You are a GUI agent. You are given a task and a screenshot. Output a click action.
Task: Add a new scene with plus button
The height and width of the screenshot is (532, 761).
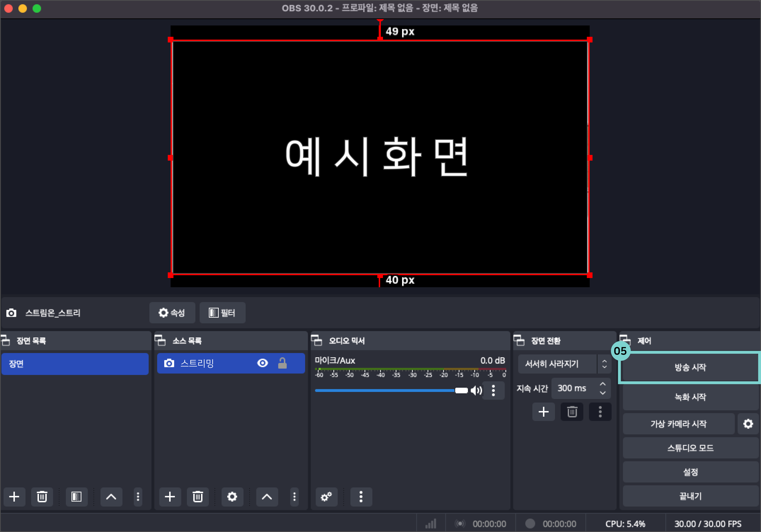tap(14, 497)
